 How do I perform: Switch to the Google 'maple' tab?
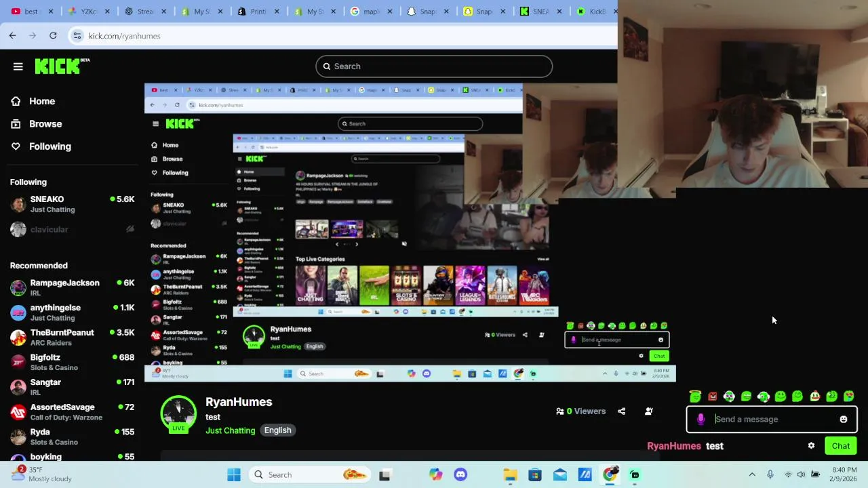click(x=367, y=12)
